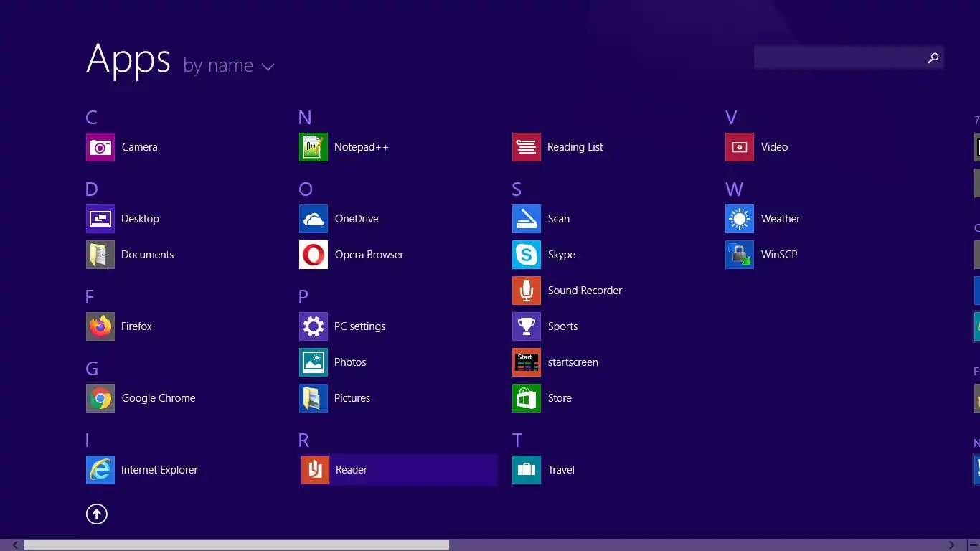Click the scrollbar left arrow
This screenshot has height=551, width=980.
click(x=15, y=545)
